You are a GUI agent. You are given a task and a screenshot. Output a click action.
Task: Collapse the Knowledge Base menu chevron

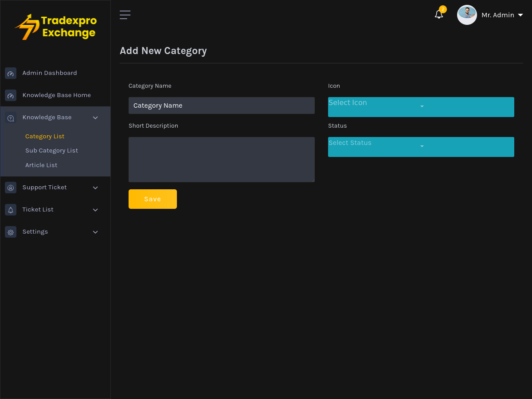[x=95, y=117]
